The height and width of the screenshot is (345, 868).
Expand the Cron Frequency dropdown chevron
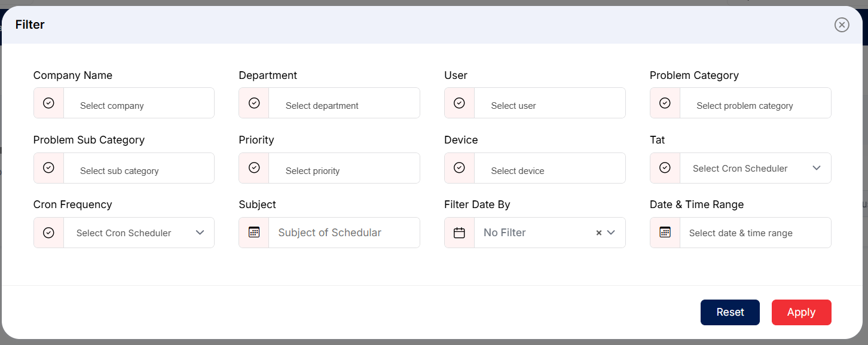(200, 233)
